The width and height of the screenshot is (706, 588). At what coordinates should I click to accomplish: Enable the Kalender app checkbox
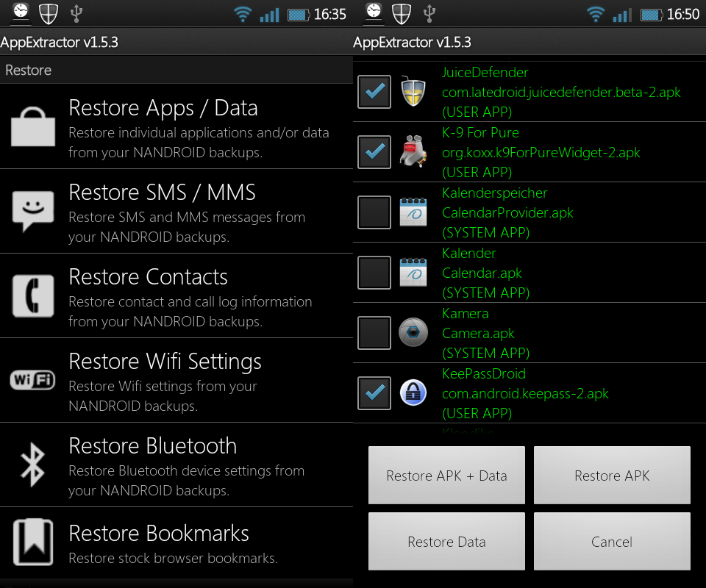[374, 273]
